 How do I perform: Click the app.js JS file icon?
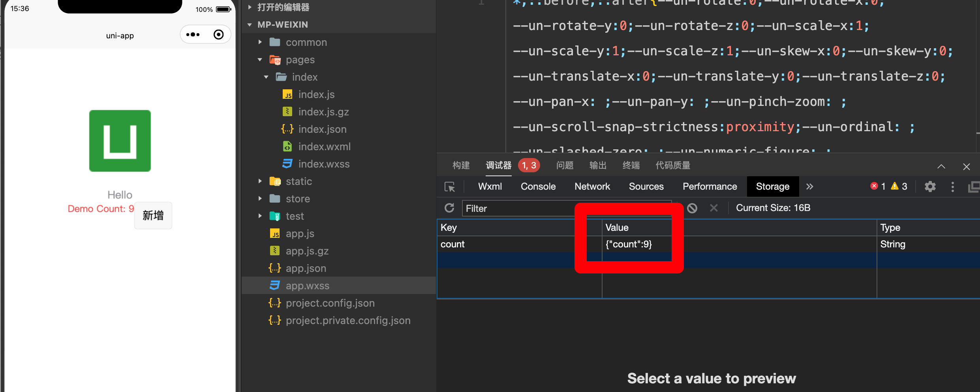click(275, 233)
